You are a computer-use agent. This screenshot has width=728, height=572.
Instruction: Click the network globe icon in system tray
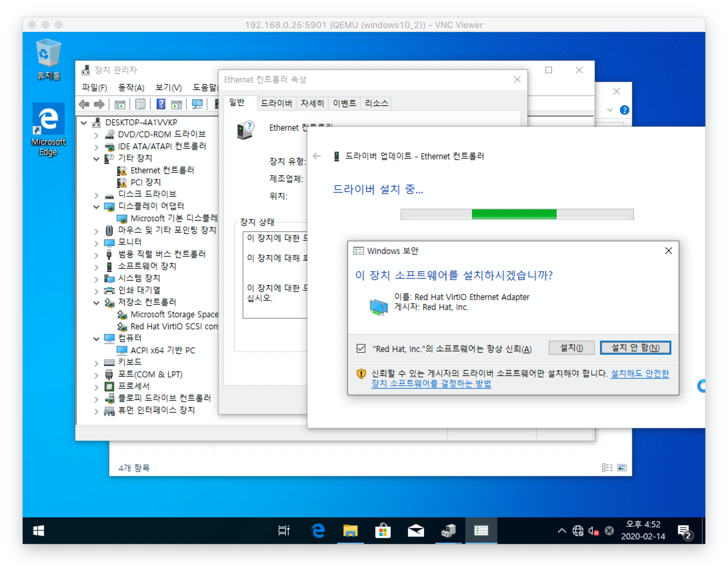578,530
